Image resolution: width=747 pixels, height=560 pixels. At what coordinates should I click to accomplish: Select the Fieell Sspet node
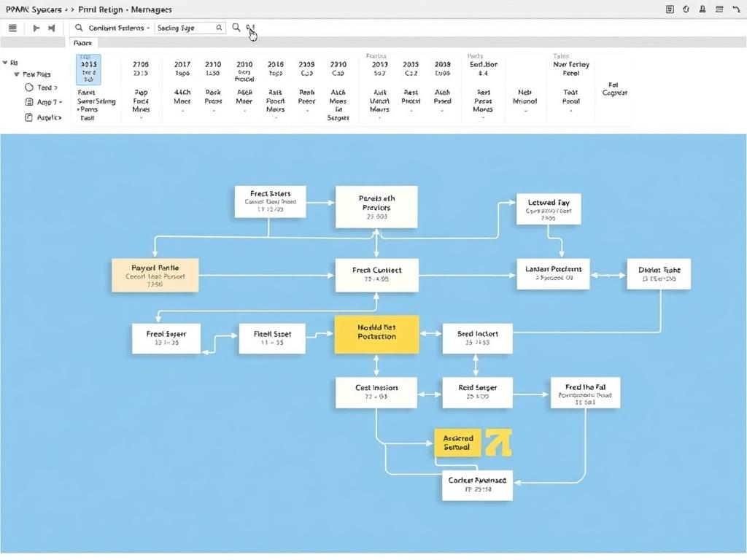tap(272, 338)
